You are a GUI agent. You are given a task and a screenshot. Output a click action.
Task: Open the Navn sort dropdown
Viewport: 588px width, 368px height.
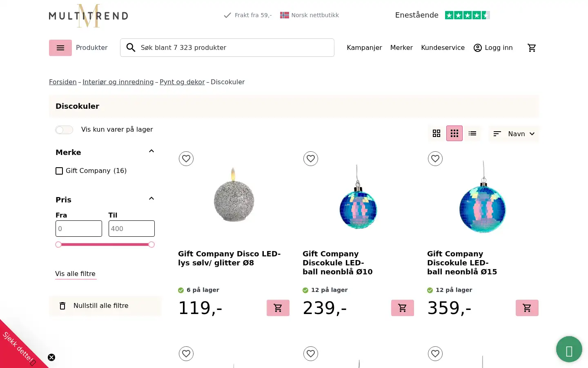click(514, 134)
